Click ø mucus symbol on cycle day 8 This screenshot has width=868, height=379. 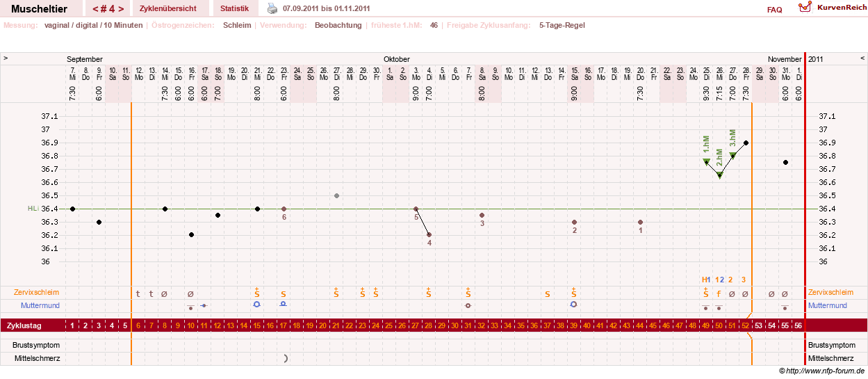coord(165,294)
